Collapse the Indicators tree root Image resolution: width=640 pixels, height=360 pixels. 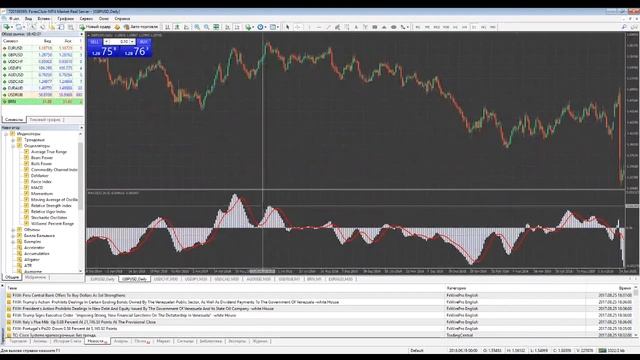tap(6, 134)
